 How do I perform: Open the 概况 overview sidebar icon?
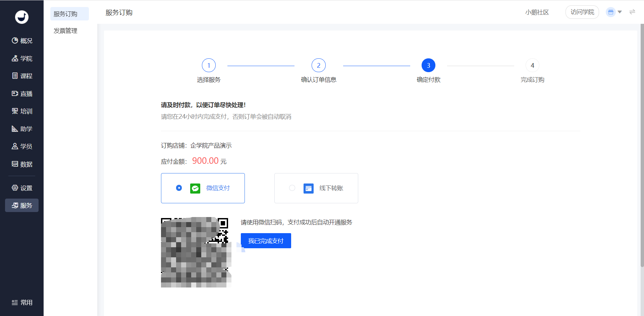pyautogui.click(x=15, y=41)
